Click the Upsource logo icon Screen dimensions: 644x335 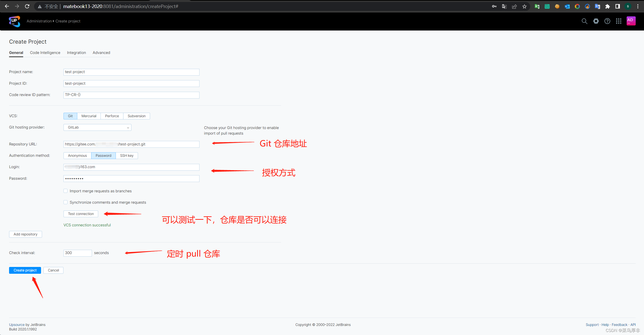[x=14, y=21]
